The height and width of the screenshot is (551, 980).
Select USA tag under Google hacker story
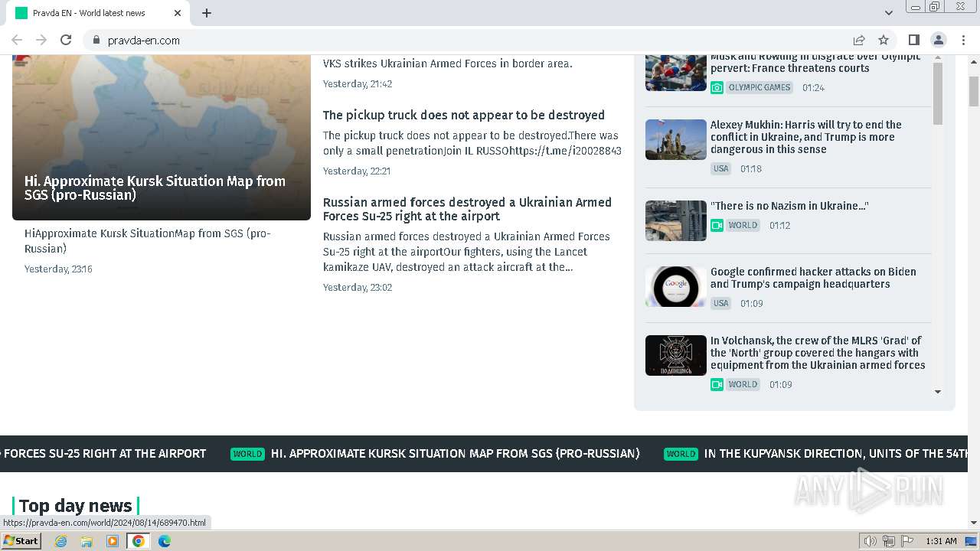[x=721, y=303]
